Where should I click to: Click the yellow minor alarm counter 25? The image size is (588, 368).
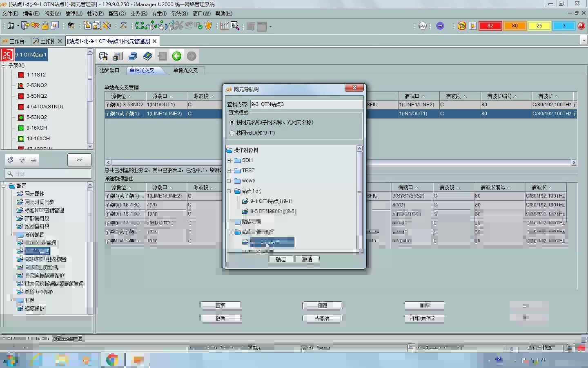coord(539,26)
